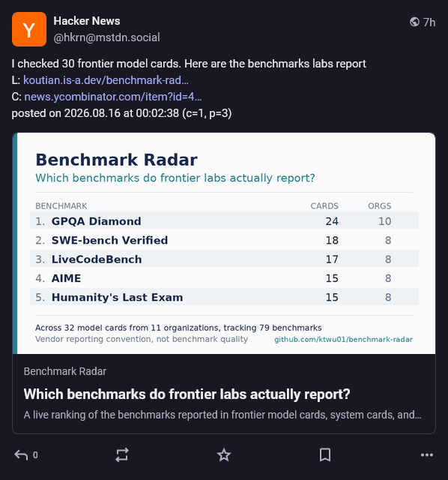Click the link card description text

[x=223, y=415]
